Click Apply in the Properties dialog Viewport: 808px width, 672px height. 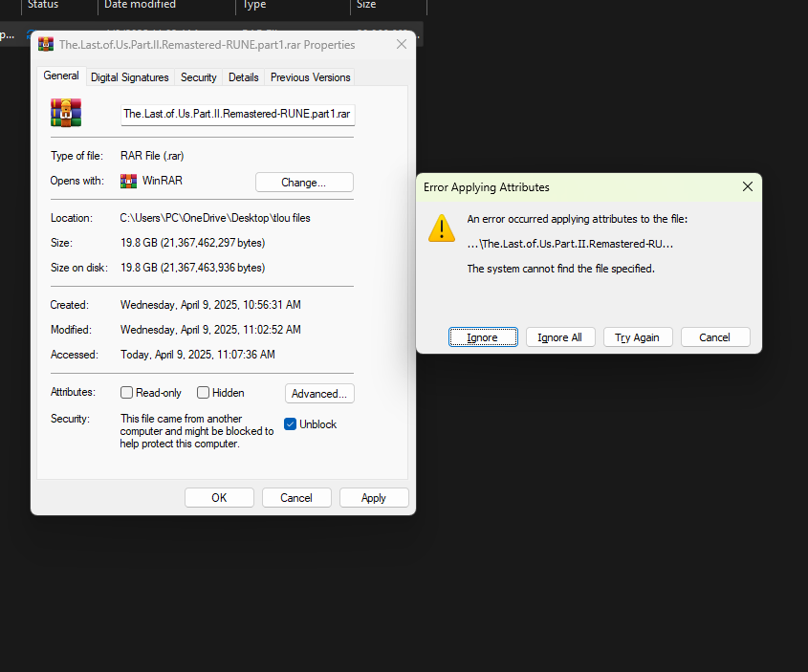click(x=374, y=497)
